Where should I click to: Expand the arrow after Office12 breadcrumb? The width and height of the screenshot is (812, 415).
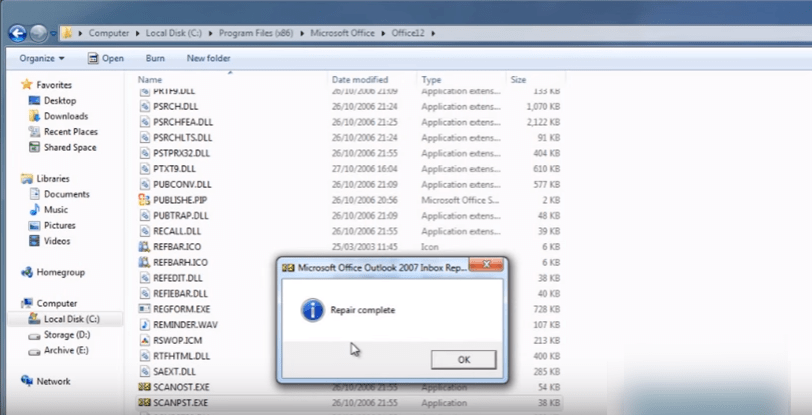tap(433, 34)
